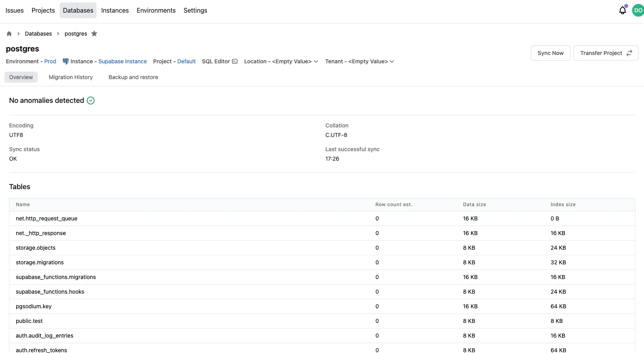Select the public.test table row
This screenshot has height=353, width=644.
322,321
